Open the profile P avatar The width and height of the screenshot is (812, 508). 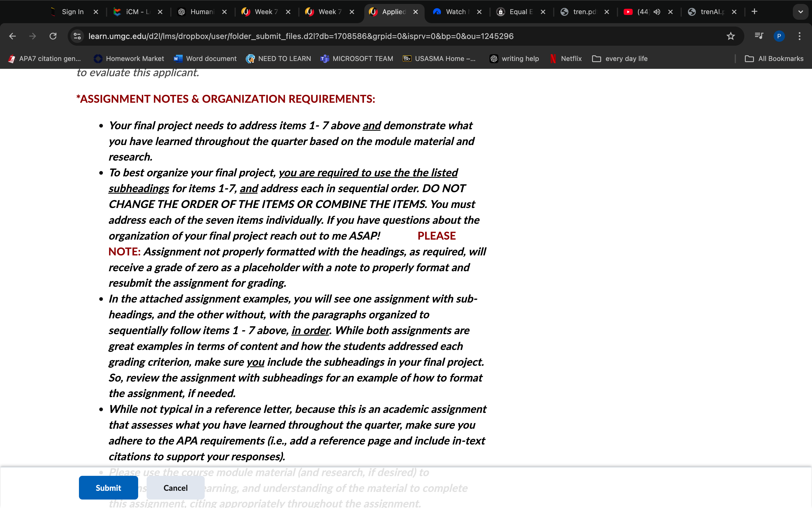click(x=779, y=36)
